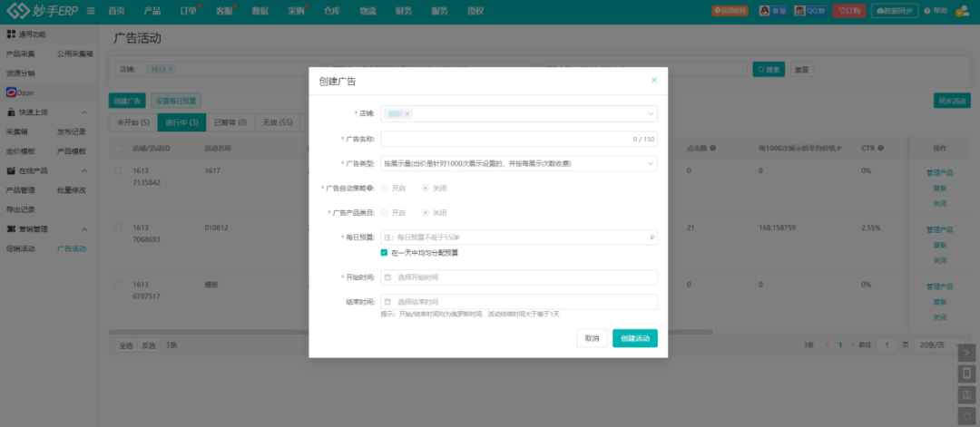Click the 通用功能 grid icon
This screenshot has width=980, height=427.
tap(11, 34)
